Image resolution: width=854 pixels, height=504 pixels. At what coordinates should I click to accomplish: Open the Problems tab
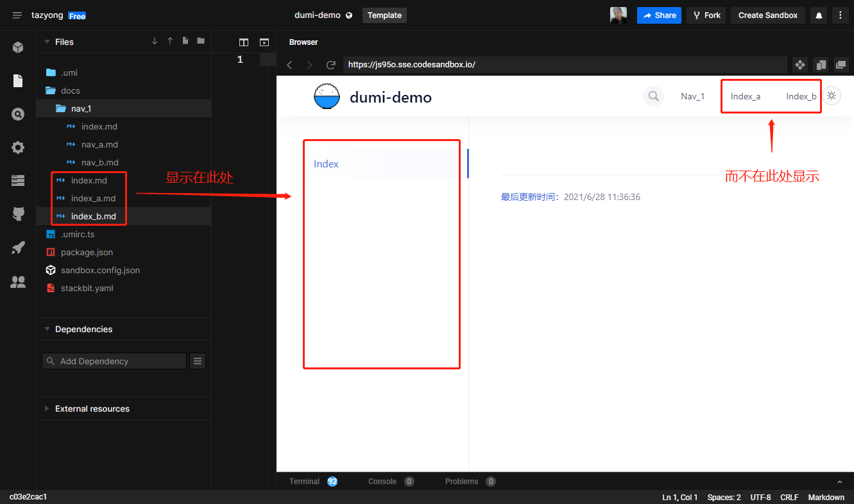[x=463, y=481]
